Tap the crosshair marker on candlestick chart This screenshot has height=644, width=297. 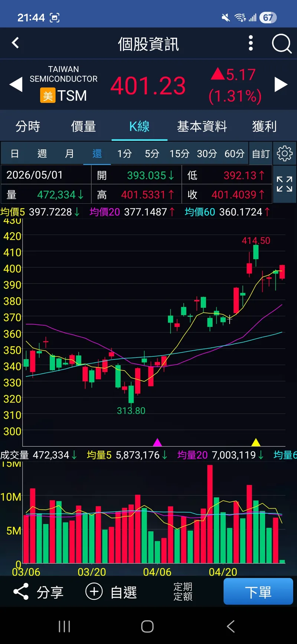(x=229, y=319)
